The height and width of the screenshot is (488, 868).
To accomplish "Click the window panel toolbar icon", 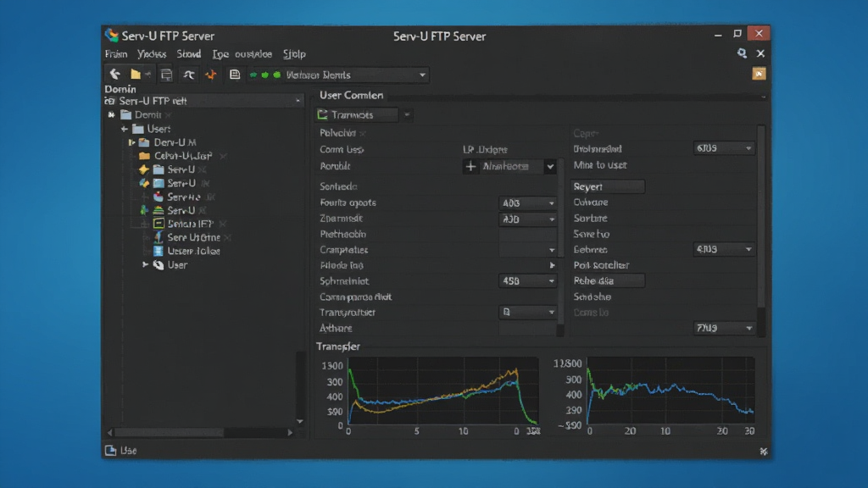I will (x=166, y=75).
